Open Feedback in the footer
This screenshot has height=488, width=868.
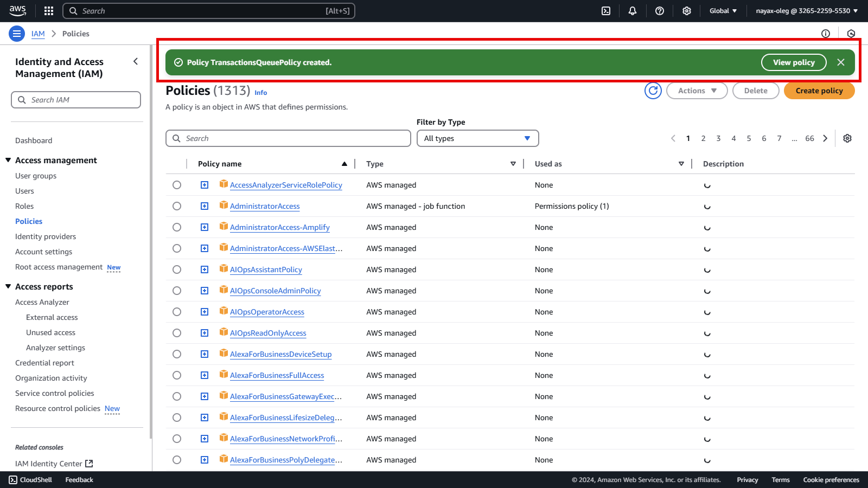click(79, 480)
